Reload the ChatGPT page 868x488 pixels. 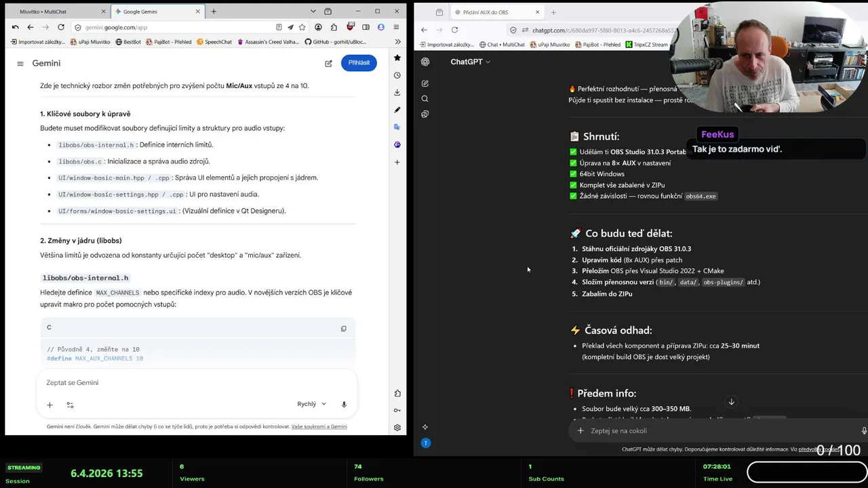(x=454, y=30)
